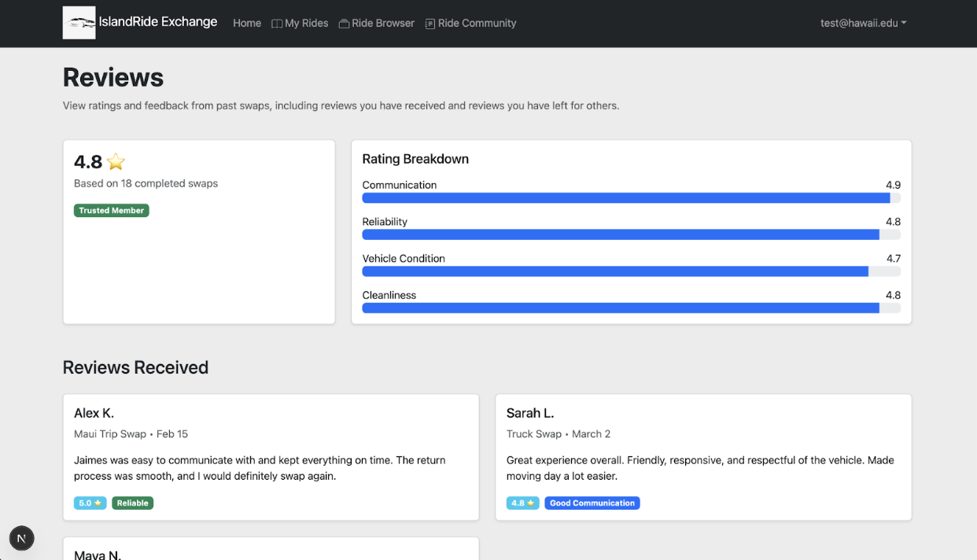The image size is (977, 560).
Task: Open the test@hawaii.edu account dropdown
Action: (862, 23)
